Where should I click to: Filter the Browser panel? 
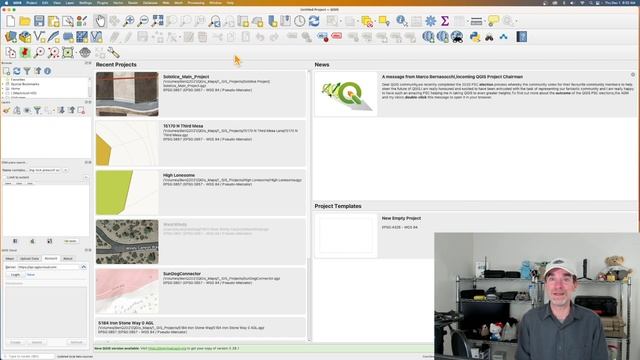(x=27, y=71)
